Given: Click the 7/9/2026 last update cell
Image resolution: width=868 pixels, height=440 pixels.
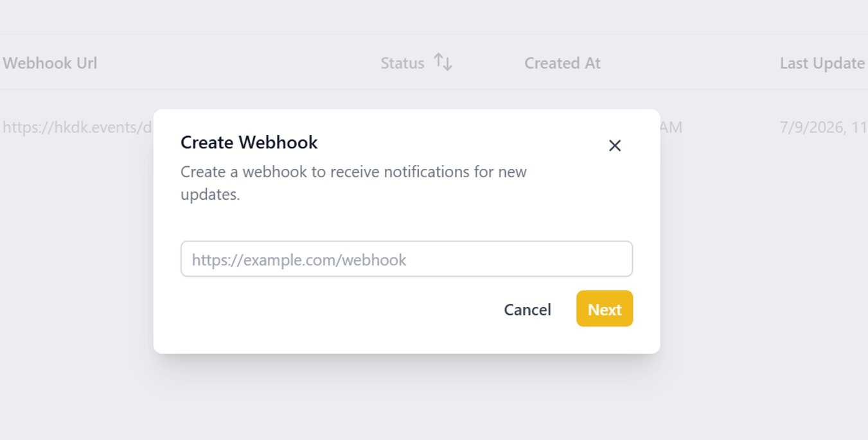Looking at the screenshot, I should (824, 127).
